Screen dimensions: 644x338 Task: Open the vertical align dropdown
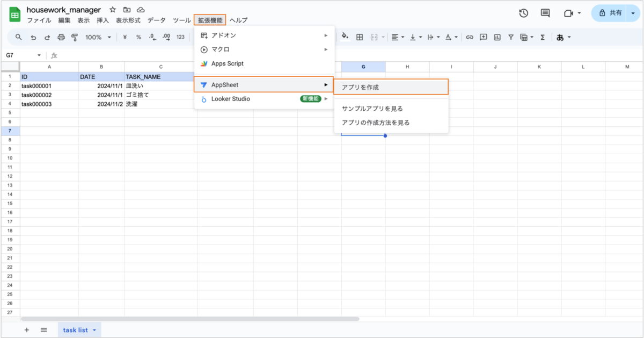[416, 37]
